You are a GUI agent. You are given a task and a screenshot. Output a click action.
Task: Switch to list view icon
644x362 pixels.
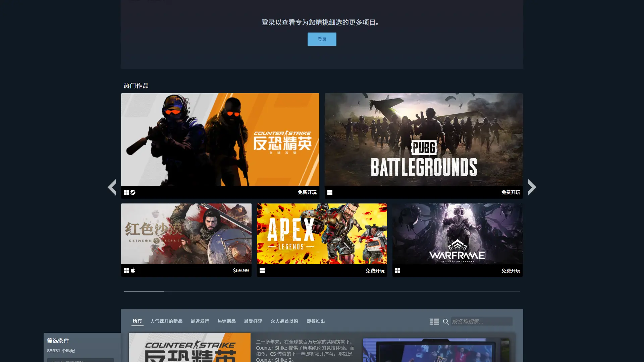[x=434, y=322]
